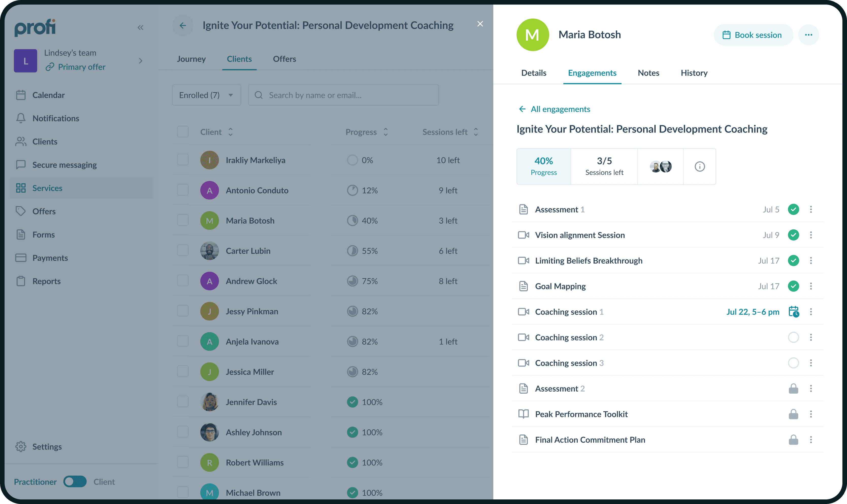Sort clients by Progress column arrows

point(386,132)
